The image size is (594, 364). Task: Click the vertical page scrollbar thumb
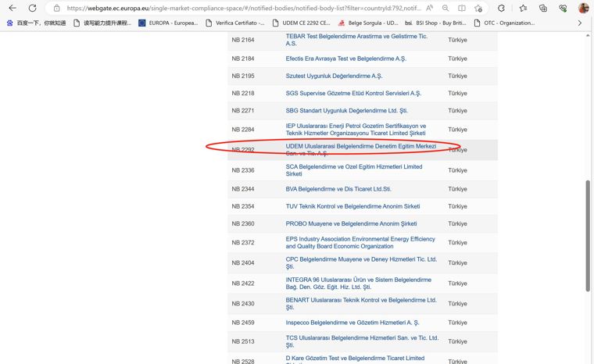click(x=588, y=236)
